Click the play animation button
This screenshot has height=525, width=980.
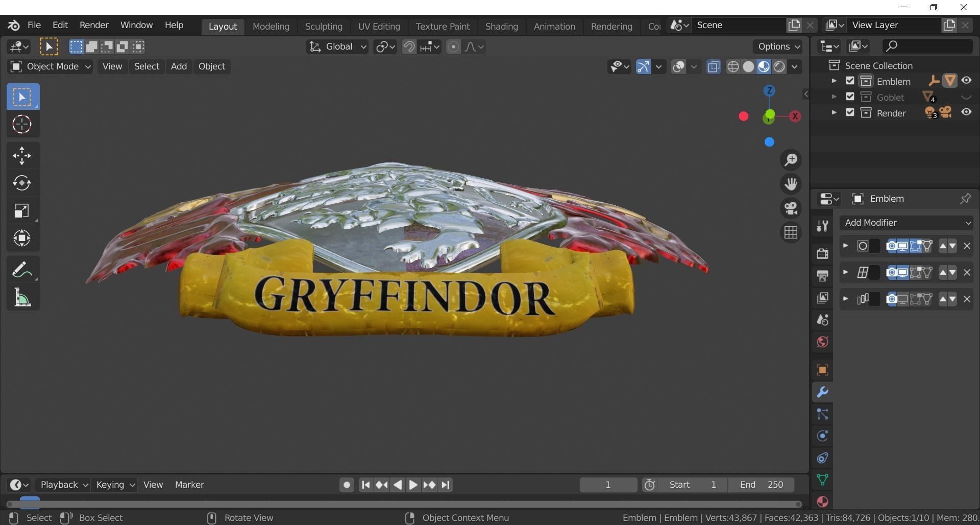413,485
